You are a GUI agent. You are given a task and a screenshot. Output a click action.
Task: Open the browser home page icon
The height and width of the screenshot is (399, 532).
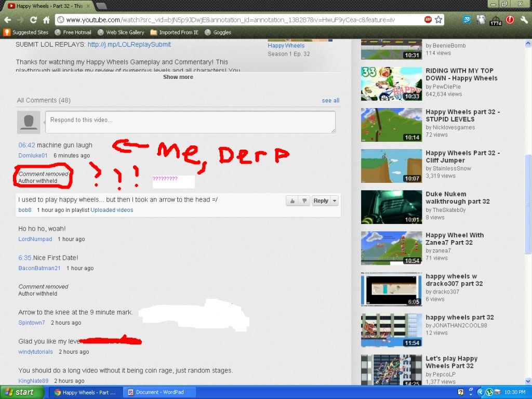coord(46,20)
